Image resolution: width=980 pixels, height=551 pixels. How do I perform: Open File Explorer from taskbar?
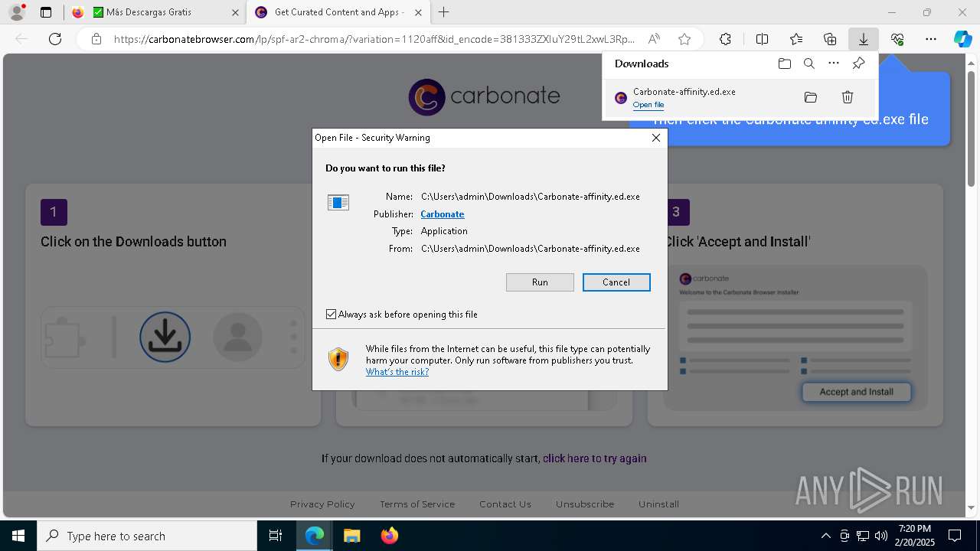pos(351,536)
